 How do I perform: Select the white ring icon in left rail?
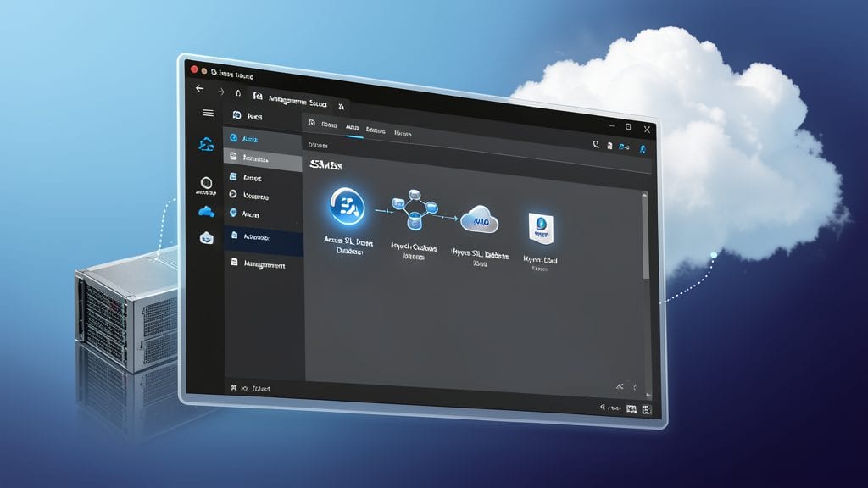coord(206,183)
